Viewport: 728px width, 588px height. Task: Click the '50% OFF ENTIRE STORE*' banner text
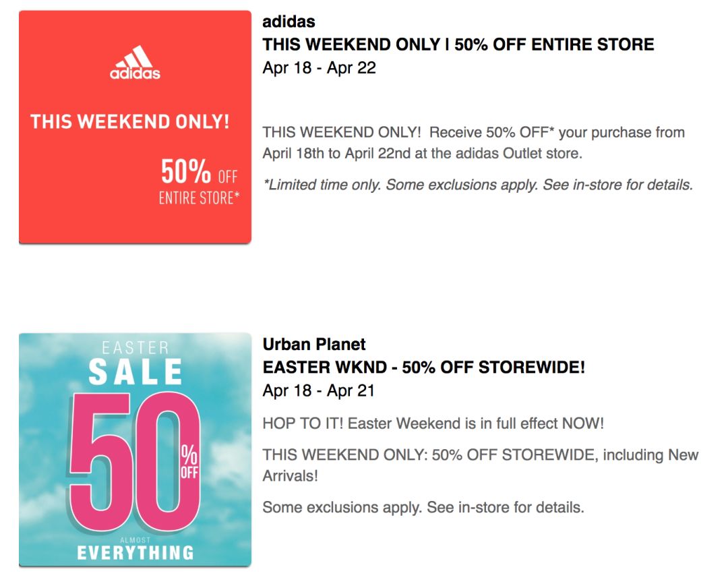[x=199, y=181]
